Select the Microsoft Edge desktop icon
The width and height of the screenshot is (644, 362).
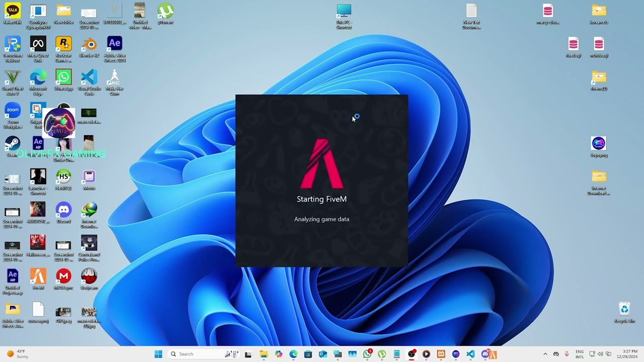tap(38, 82)
